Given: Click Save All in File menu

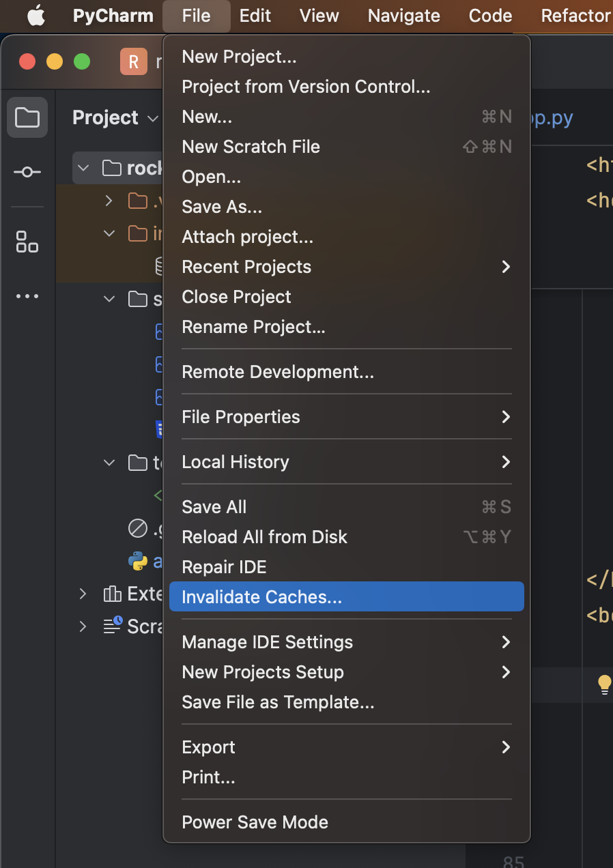Looking at the screenshot, I should pos(214,507).
